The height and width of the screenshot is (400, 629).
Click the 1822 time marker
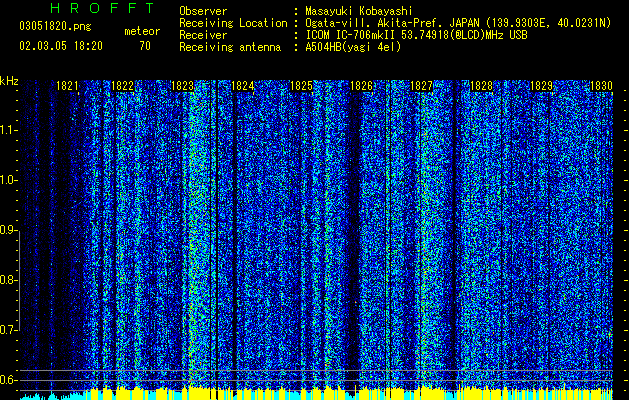[x=122, y=86]
